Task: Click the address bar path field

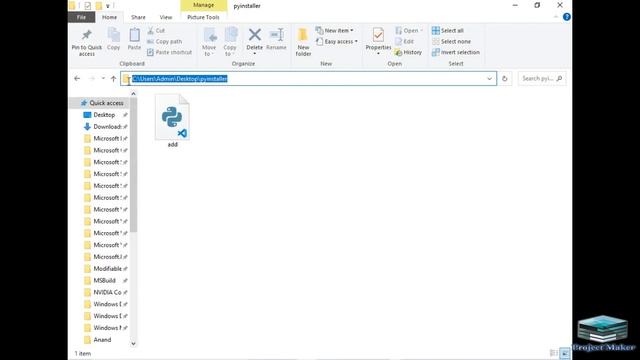Action: pyautogui.click(x=308, y=78)
